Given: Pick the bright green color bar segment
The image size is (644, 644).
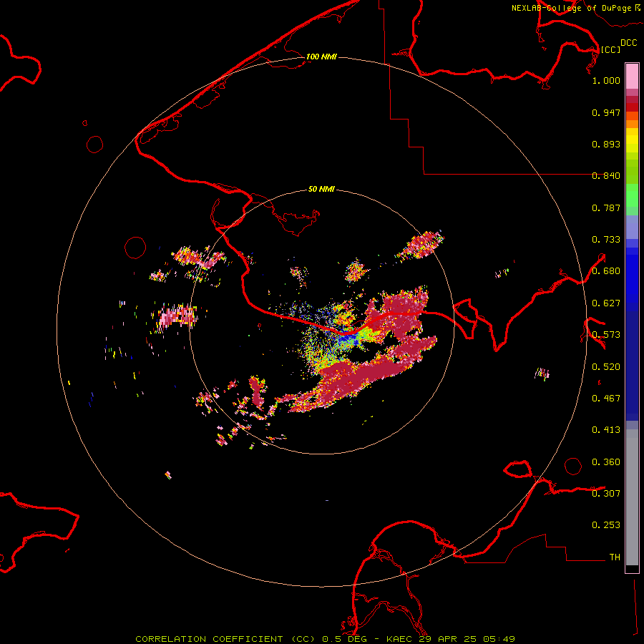Looking at the screenshot, I should pos(632,195).
